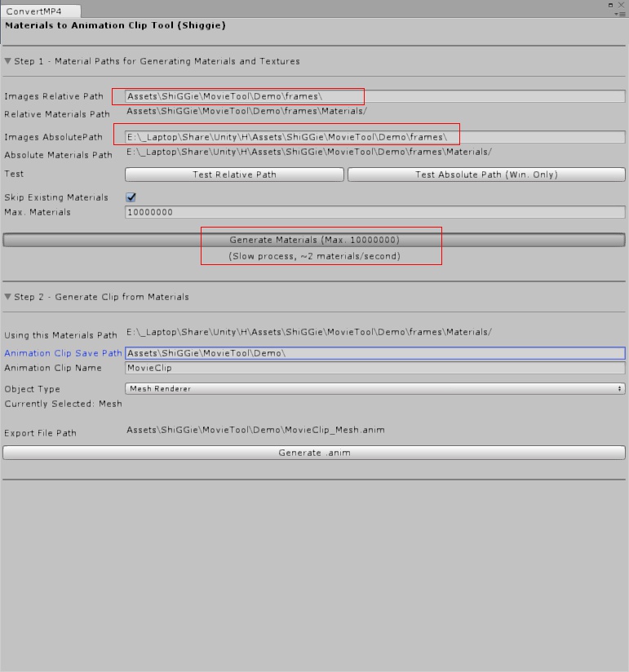Image resolution: width=629 pixels, height=672 pixels.
Task: Collapse the Step 1 Material Paths section
Action: tap(7, 61)
